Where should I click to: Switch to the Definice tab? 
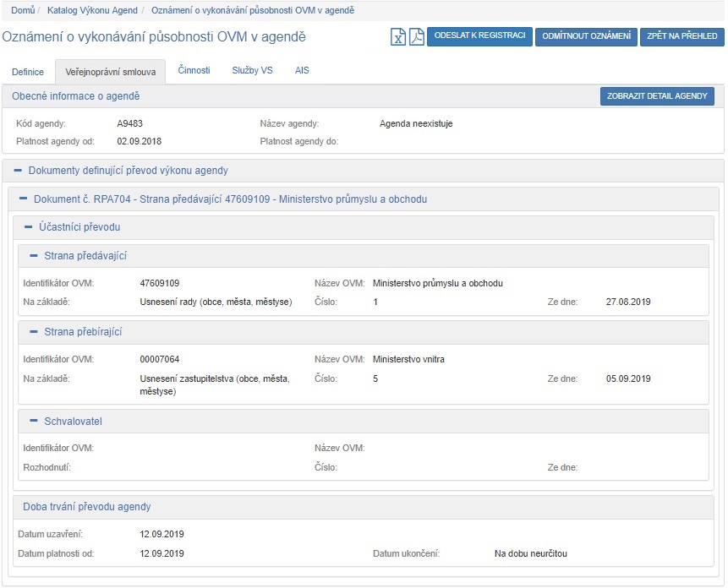point(28,72)
